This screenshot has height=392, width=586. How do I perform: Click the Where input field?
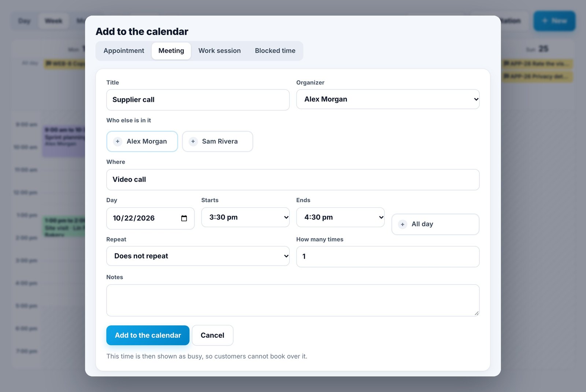[x=293, y=180]
